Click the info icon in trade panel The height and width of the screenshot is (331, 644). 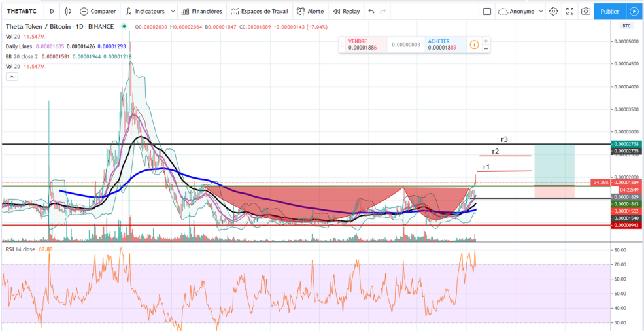(x=474, y=44)
